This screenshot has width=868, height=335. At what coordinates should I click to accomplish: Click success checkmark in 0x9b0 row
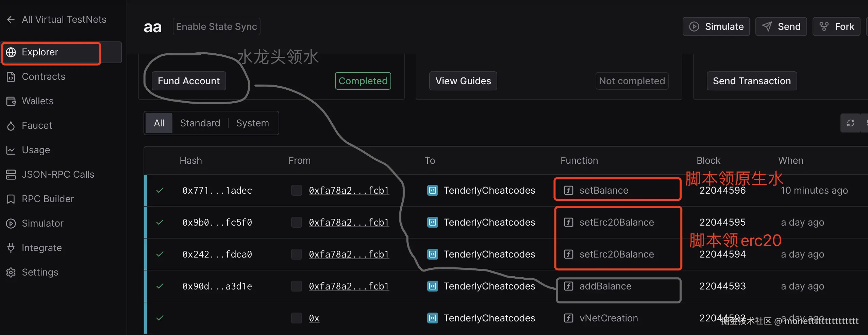(160, 222)
